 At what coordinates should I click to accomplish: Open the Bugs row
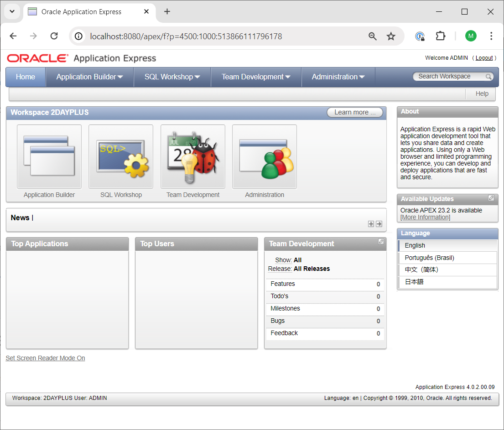click(325, 321)
